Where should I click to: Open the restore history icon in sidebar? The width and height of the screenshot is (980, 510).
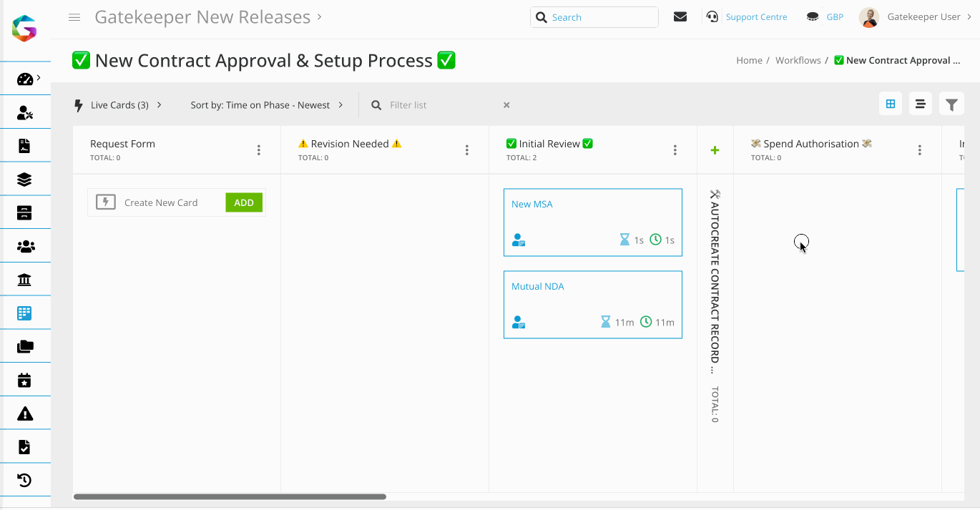tap(24, 479)
